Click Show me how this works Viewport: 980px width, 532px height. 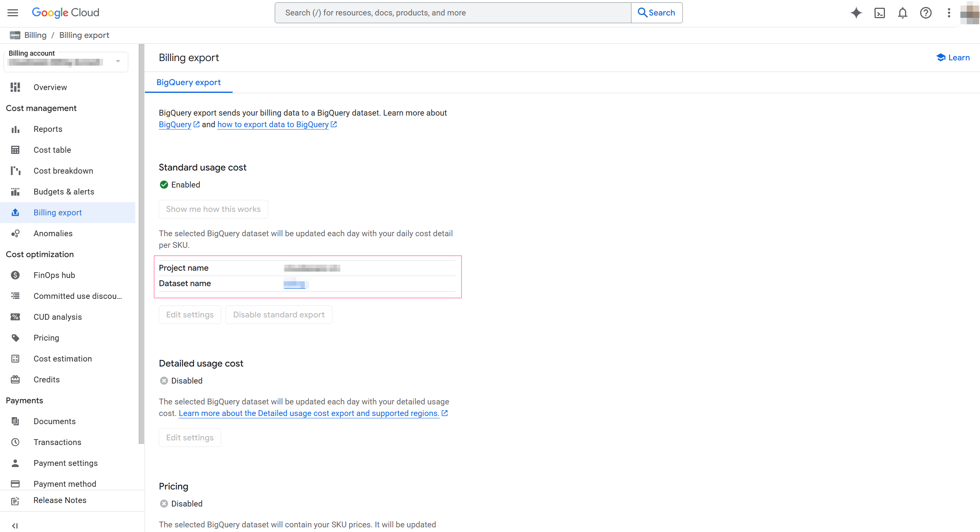(213, 209)
